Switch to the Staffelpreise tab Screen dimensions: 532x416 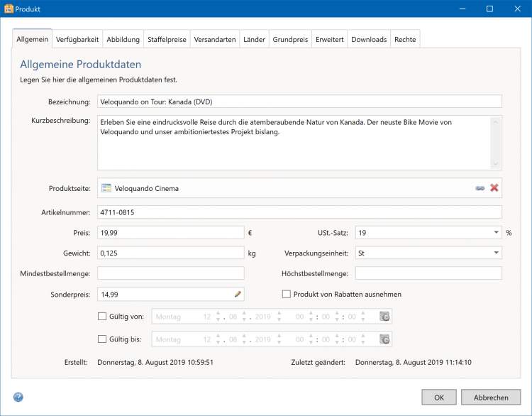(x=167, y=40)
